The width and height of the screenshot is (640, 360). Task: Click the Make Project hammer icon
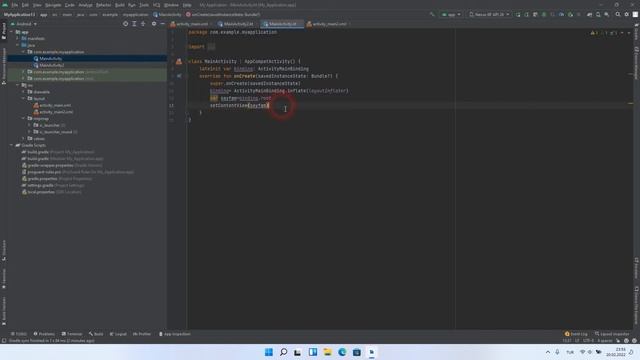click(432, 15)
